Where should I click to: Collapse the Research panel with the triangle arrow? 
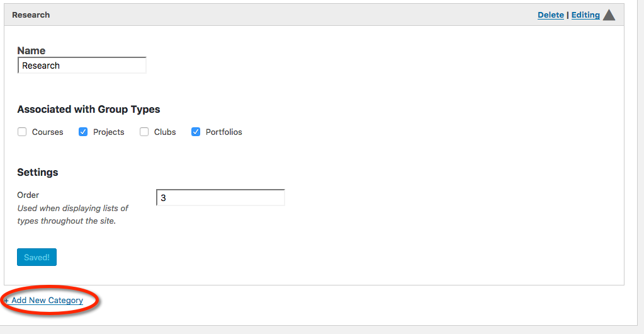click(x=609, y=14)
